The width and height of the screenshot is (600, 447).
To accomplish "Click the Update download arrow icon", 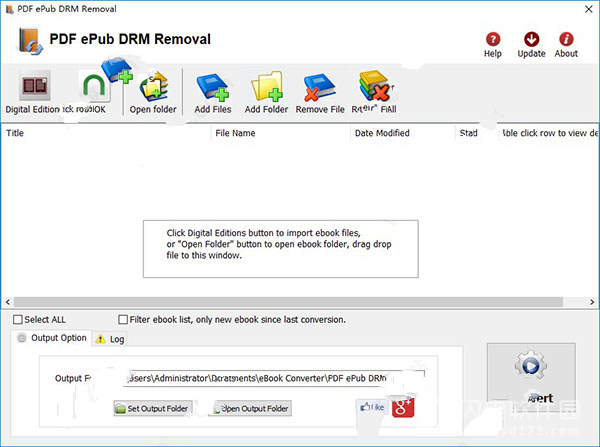I will click(532, 39).
